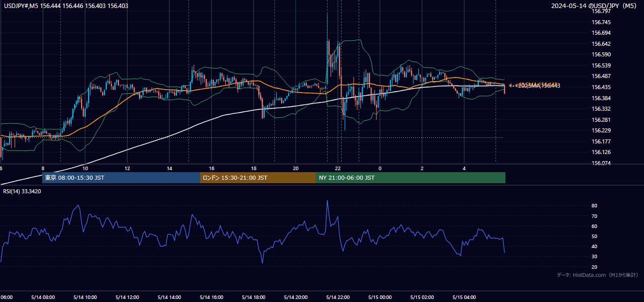Select the 東京 08:00-15:30 JST session bar
Viewport: 644px width, 302px height.
click(x=121, y=178)
